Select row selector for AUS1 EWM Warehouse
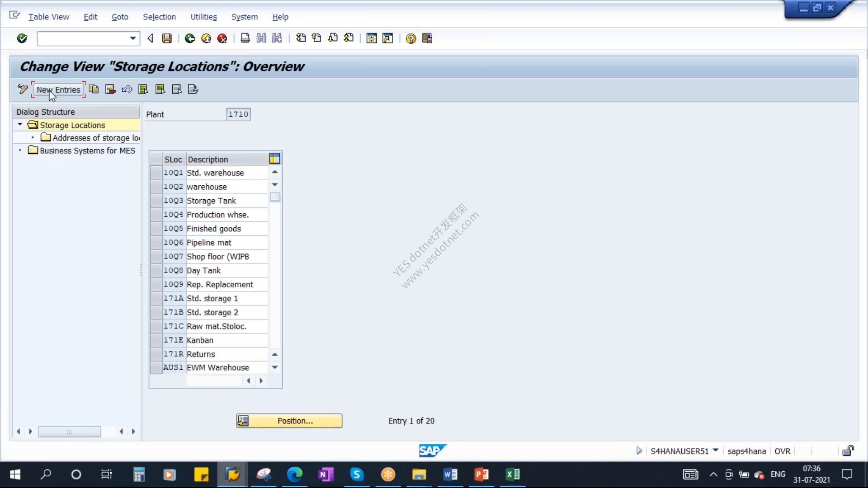This screenshot has width=868, height=488. [x=156, y=367]
